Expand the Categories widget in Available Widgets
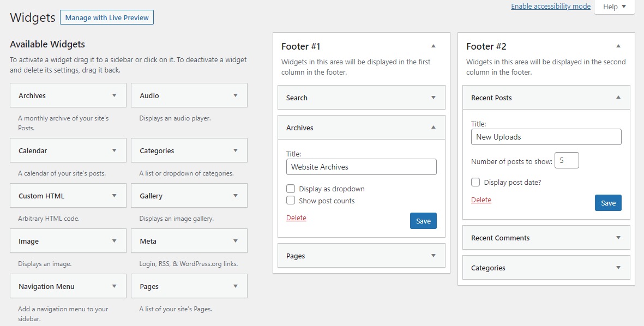644x326 pixels. click(x=235, y=150)
